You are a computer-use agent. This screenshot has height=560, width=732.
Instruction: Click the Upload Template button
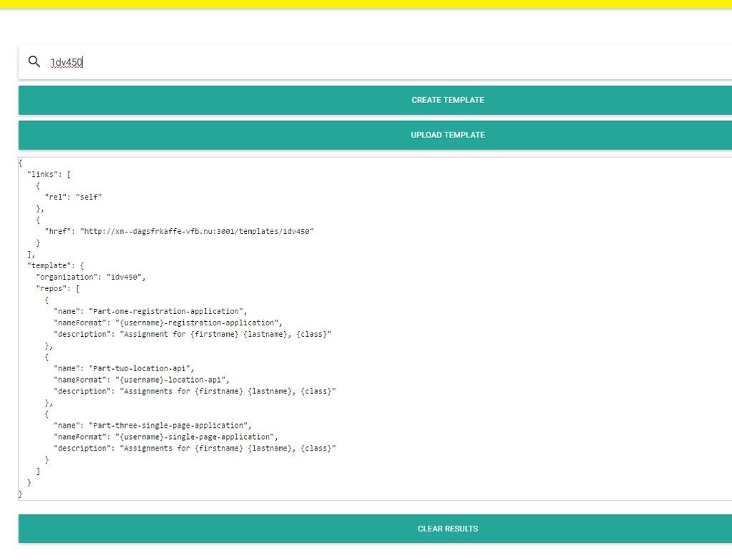(x=375, y=135)
